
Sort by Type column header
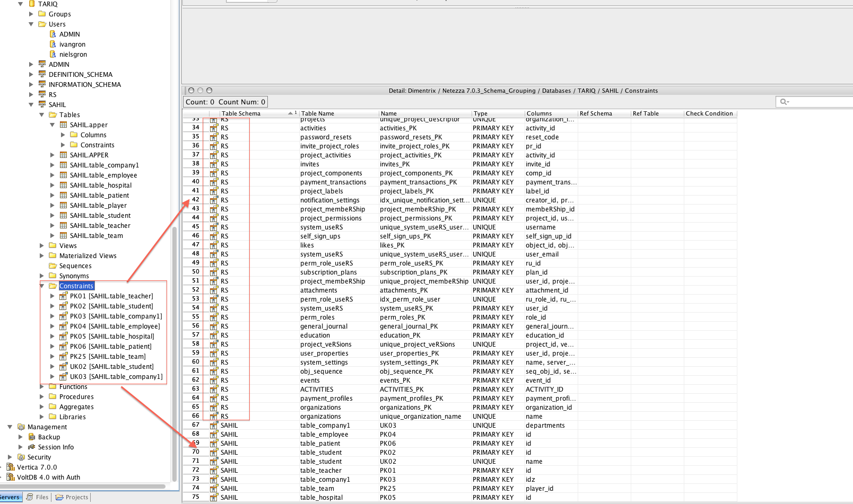pos(498,113)
